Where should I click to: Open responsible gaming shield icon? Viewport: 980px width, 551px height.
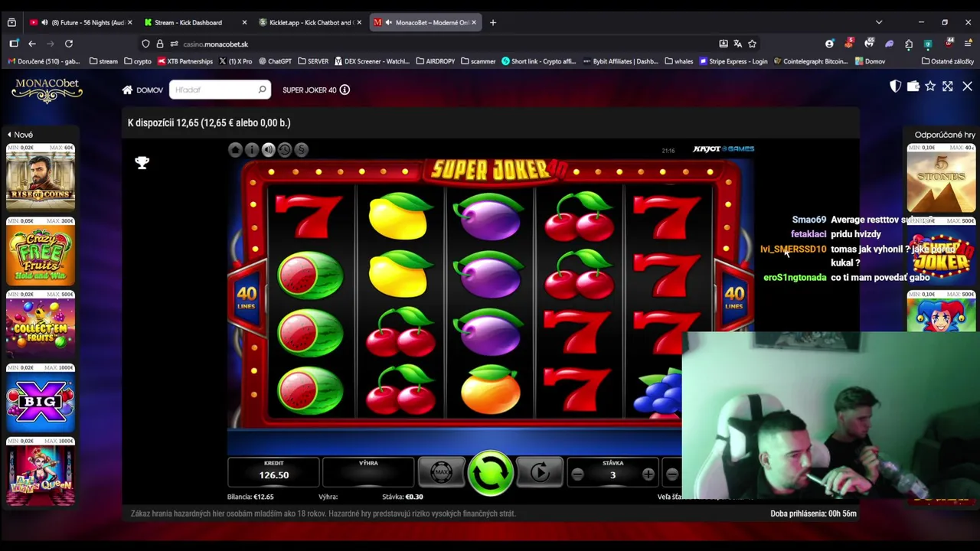tap(895, 86)
